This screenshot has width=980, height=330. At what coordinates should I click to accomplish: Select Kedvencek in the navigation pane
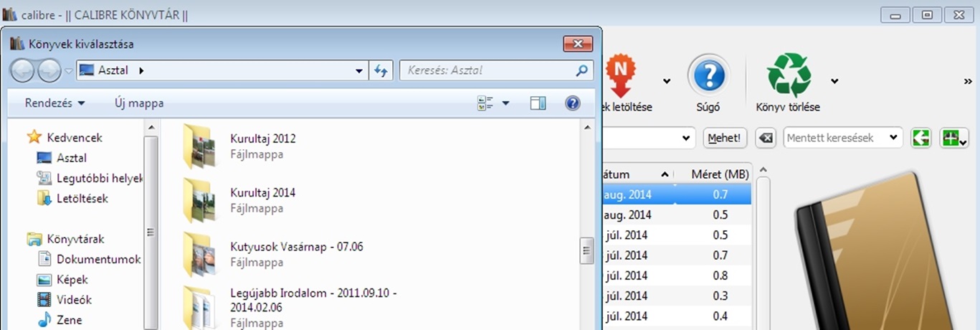[x=65, y=137]
